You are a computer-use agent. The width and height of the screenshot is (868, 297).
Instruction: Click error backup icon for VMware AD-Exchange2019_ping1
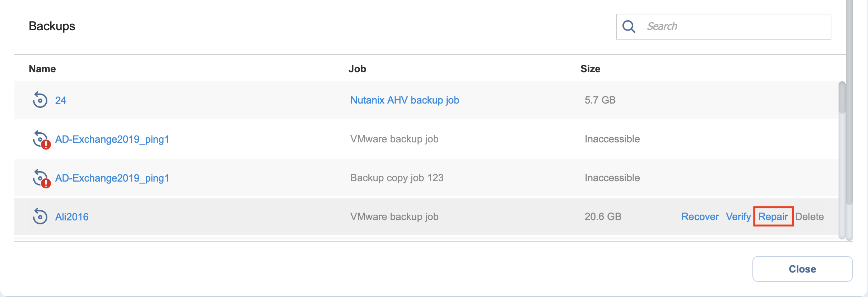pos(41,140)
